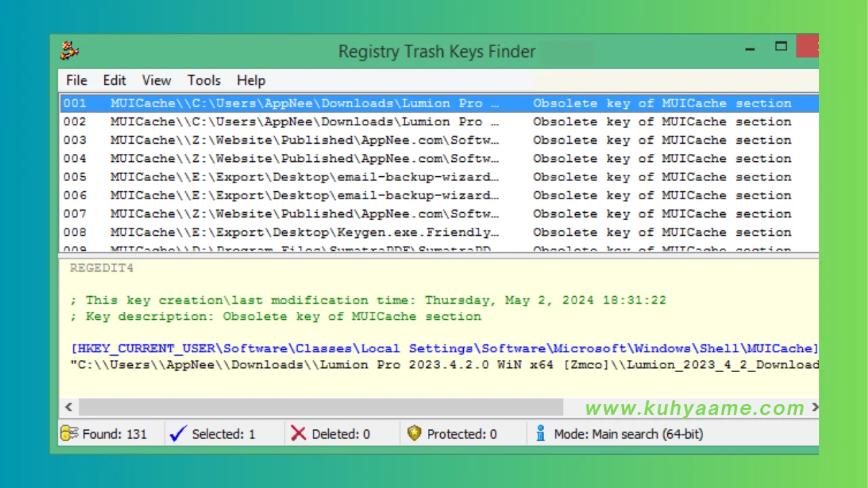Select row 002 Lumion Pro MUICache entry
Screen dimensions: 868x488
point(439,122)
